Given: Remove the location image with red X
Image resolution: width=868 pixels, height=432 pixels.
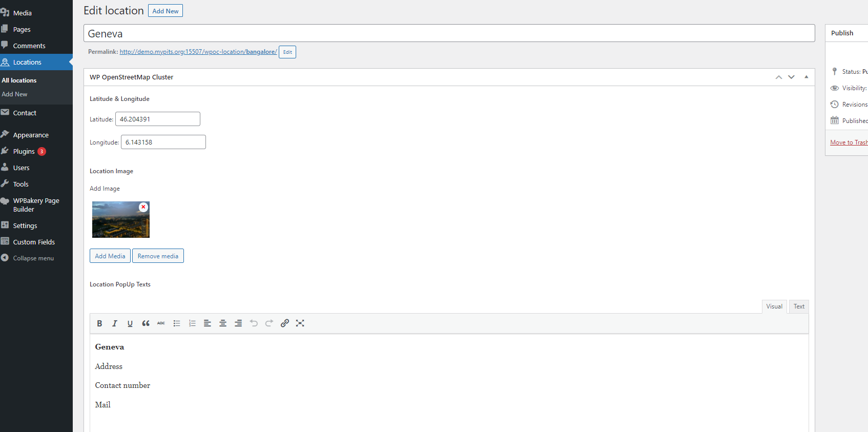Looking at the screenshot, I should [x=143, y=207].
